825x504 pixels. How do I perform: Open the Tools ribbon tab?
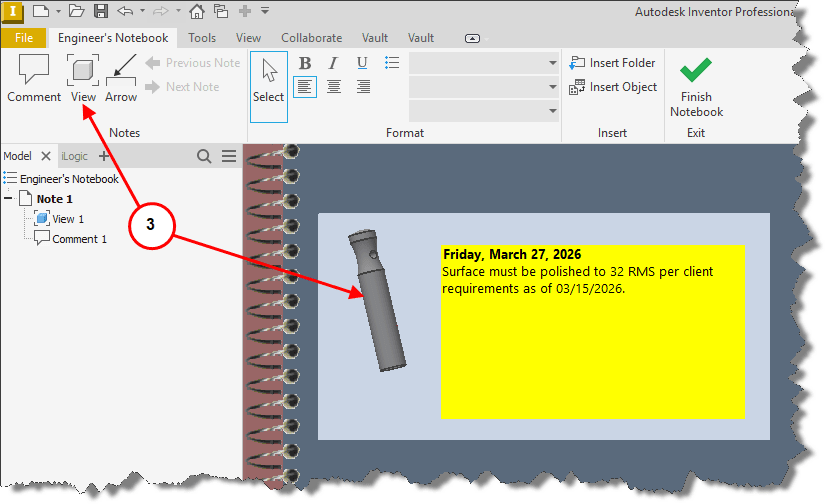pos(202,38)
